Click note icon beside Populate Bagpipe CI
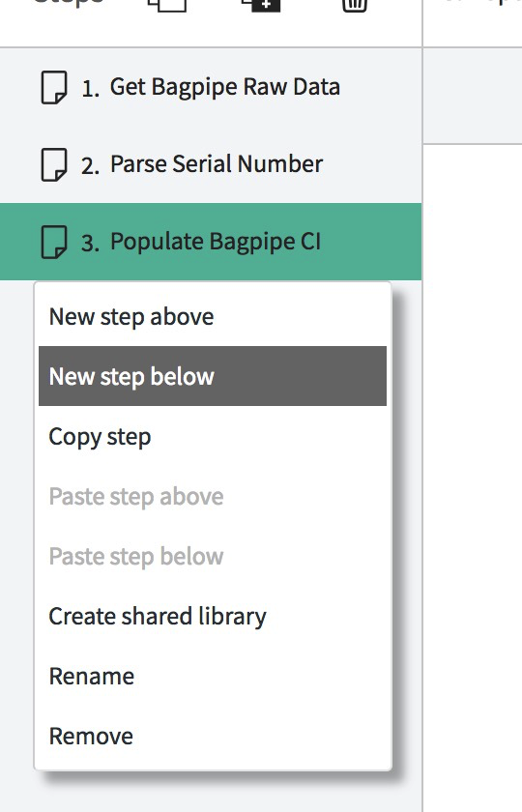This screenshot has height=812, width=522. click(x=54, y=242)
